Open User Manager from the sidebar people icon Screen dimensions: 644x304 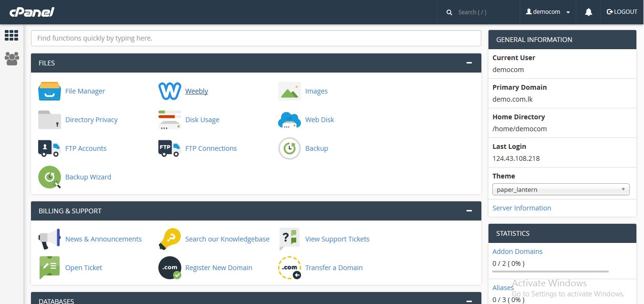click(x=11, y=59)
